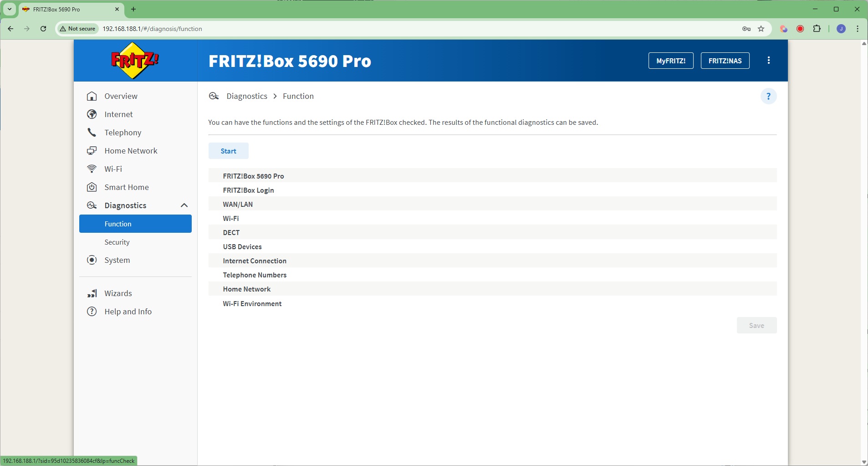Open the three-dot menu in FRITZ!Box header
The height and width of the screenshot is (466, 868).
coord(769,61)
